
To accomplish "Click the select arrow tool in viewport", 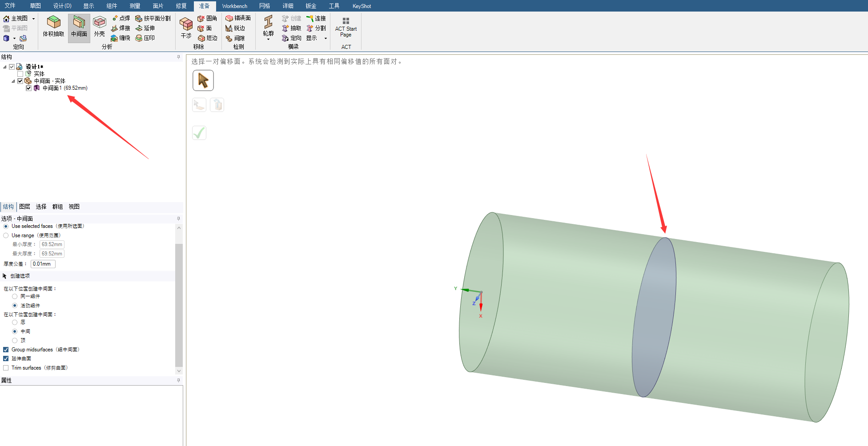I will pyautogui.click(x=203, y=80).
